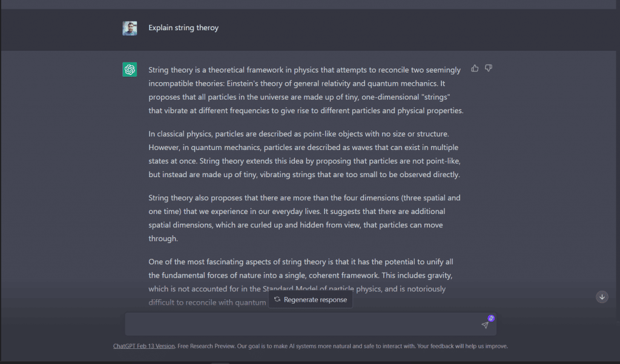Viewport: 620px width, 364px height.
Task: Open the ChatGPT Feb 13 Version link
Action: click(x=144, y=346)
